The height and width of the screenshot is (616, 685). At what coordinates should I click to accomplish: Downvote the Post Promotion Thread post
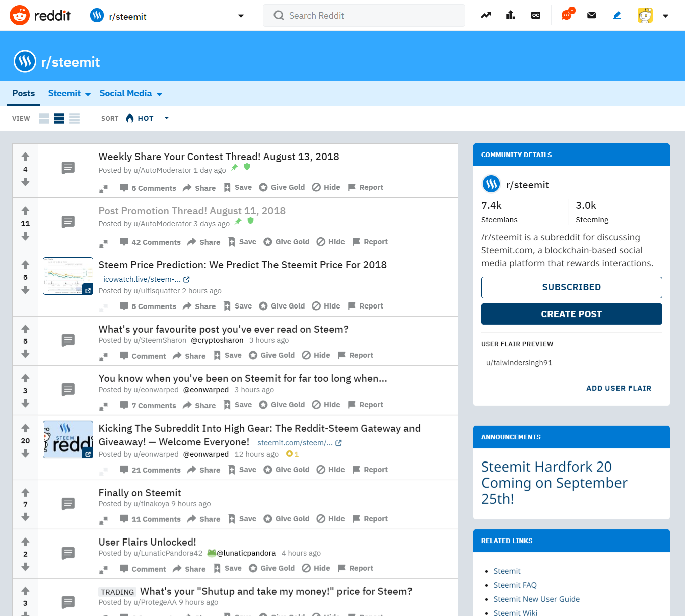[x=25, y=236]
